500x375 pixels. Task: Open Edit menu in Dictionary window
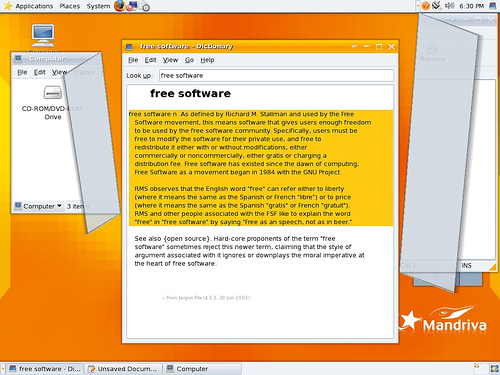[150, 60]
